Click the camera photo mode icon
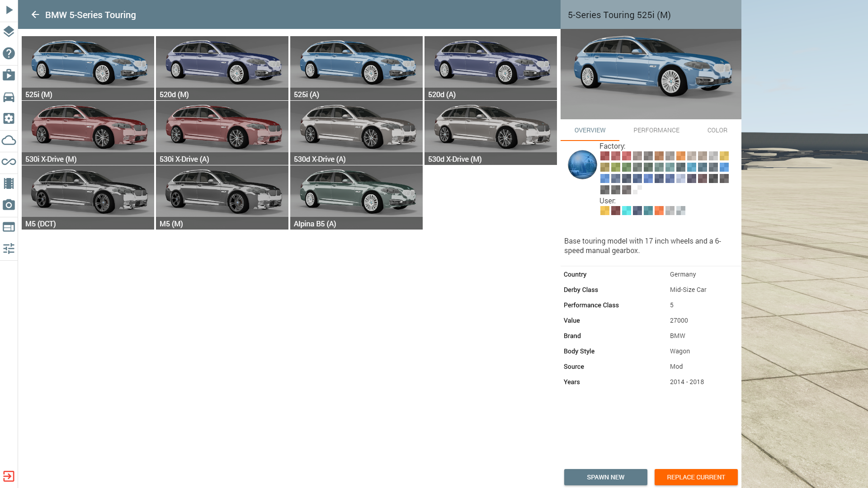Image resolution: width=868 pixels, height=488 pixels. click(x=9, y=205)
